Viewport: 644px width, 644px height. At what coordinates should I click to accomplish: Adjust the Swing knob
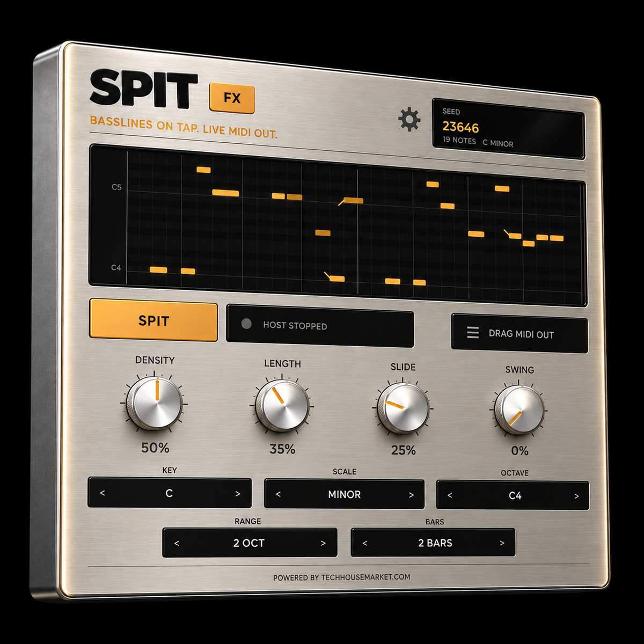pos(518,411)
